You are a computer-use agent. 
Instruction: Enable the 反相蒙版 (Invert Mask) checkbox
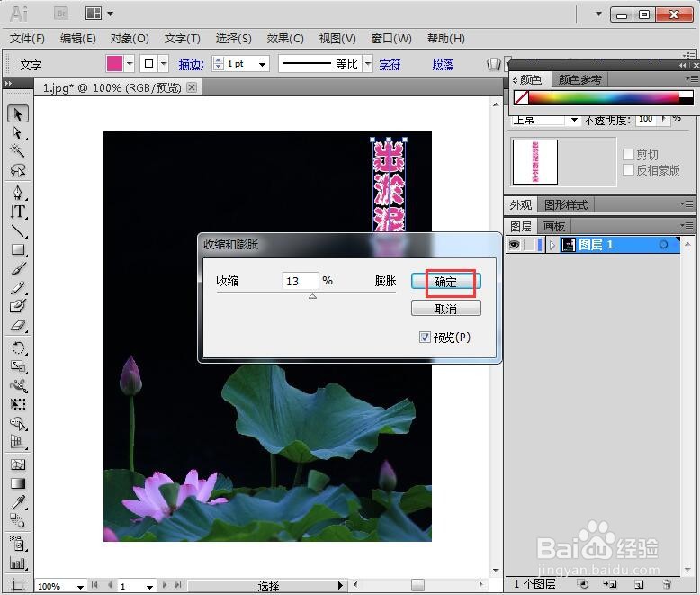pyautogui.click(x=628, y=170)
